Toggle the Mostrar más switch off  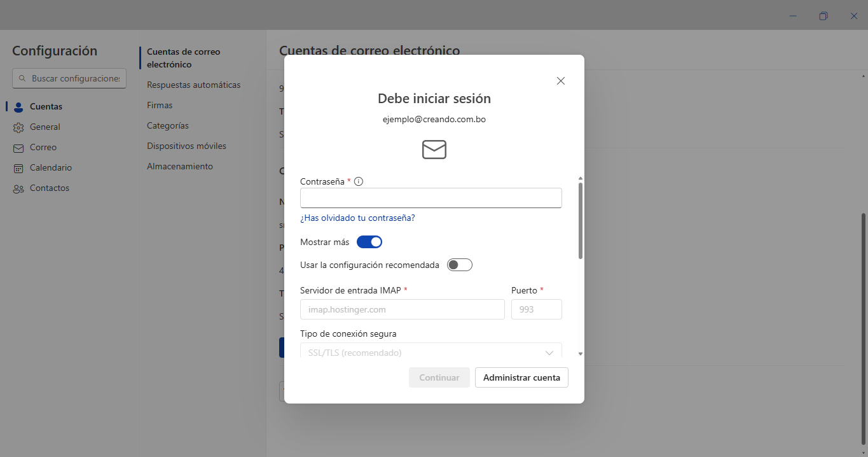[x=369, y=242]
